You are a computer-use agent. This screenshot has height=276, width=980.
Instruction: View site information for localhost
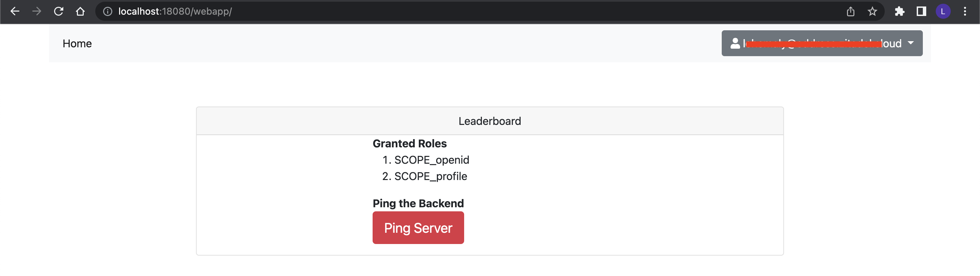tap(108, 12)
